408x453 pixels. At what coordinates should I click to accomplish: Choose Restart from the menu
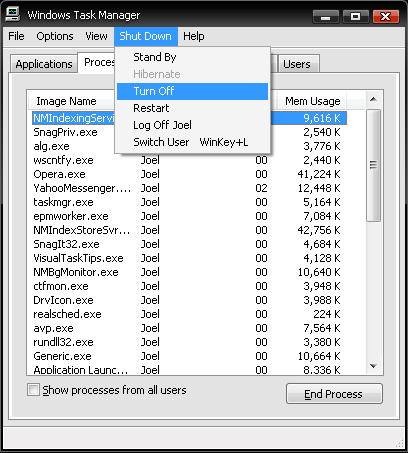coord(192,108)
